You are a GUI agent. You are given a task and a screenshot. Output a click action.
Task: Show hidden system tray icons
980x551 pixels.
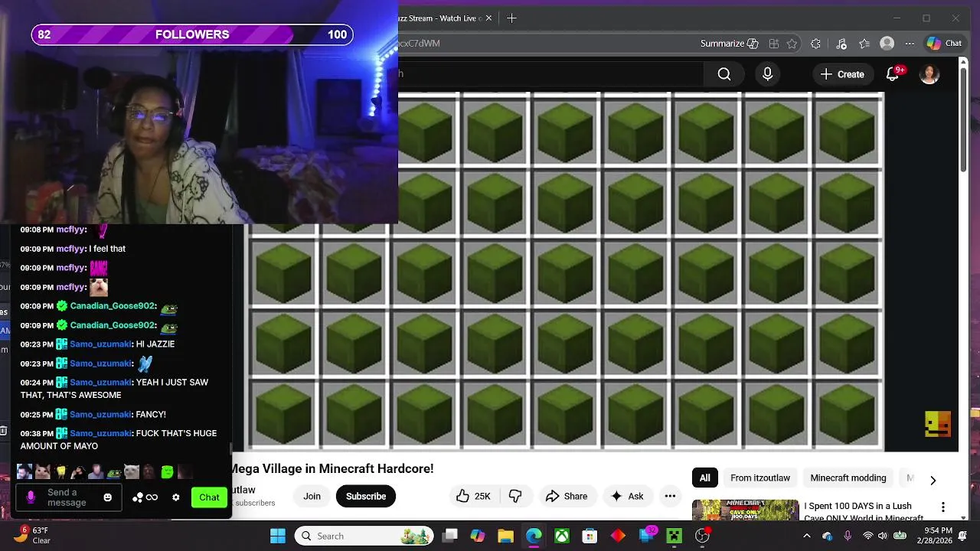pyautogui.click(x=806, y=536)
